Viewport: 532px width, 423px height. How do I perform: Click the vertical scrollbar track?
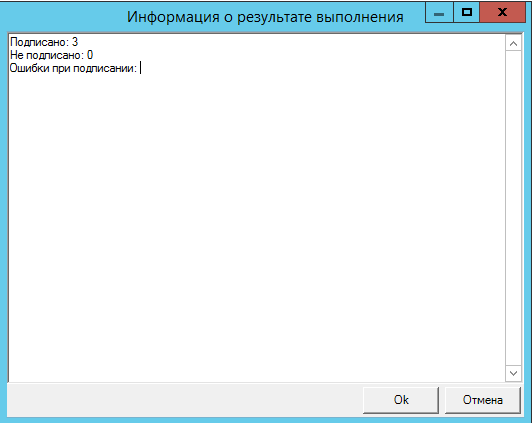pos(513,208)
